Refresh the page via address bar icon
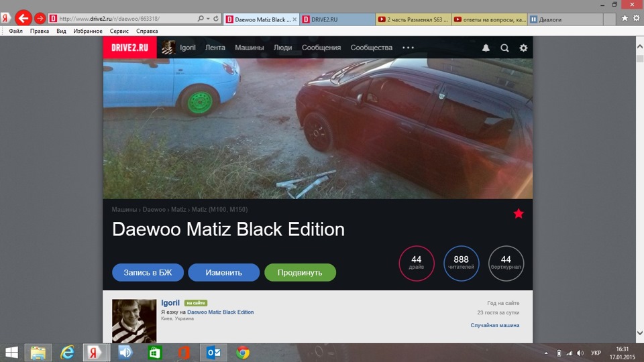The image size is (644, 362). click(215, 19)
